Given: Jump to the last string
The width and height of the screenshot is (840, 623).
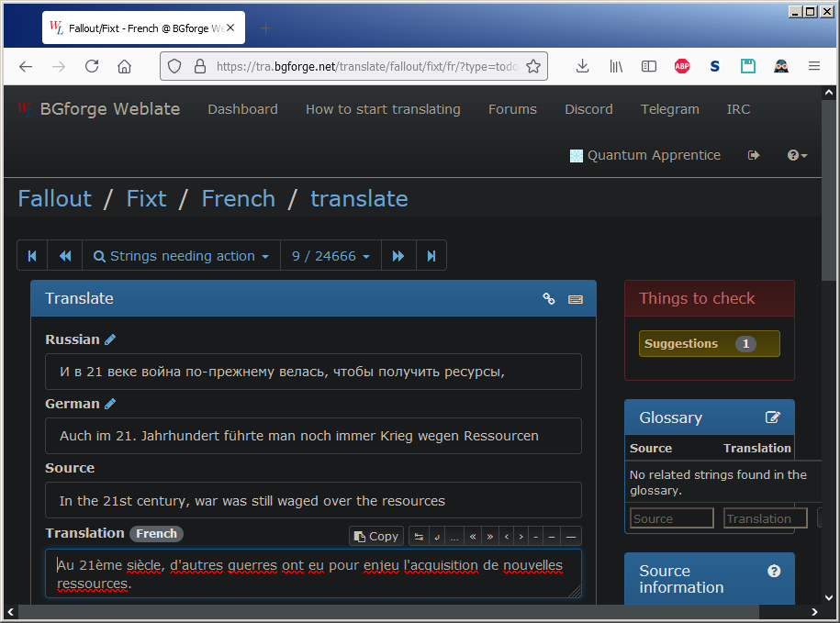Looking at the screenshot, I should pyautogui.click(x=431, y=256).
